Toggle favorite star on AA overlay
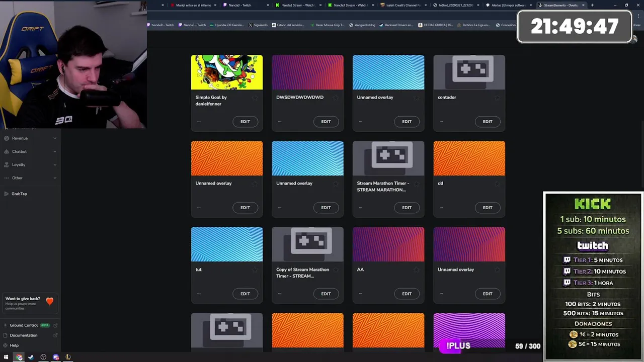The width and height of the screenshot is (644, 362). coord(416,270)
